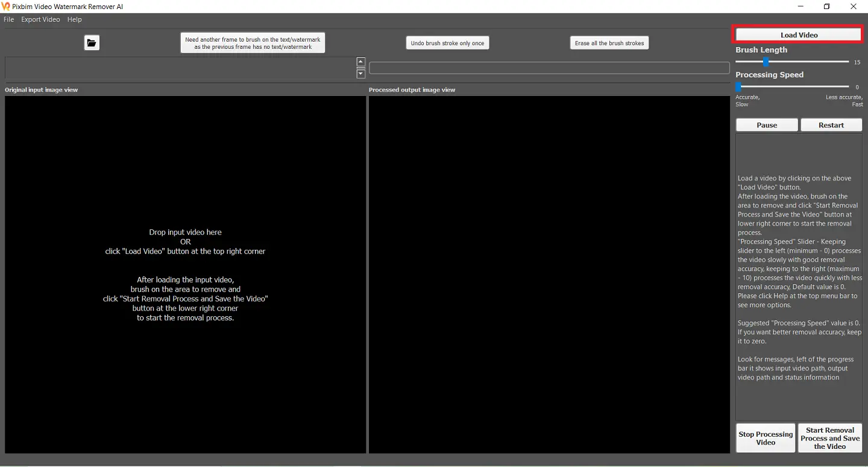Click the "Processed output image view" heading

pos(412,90)
